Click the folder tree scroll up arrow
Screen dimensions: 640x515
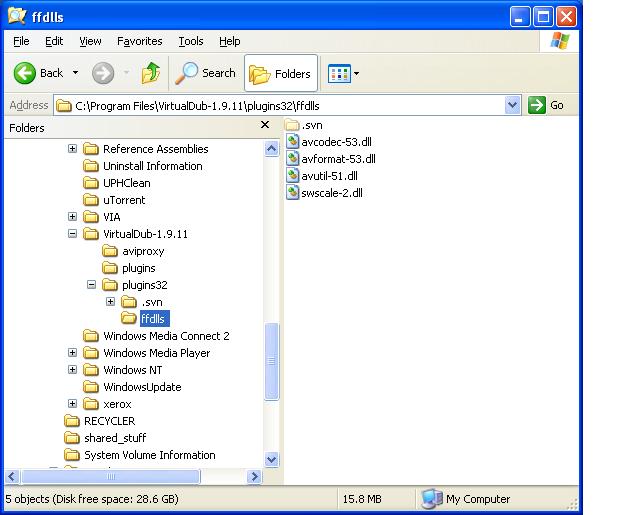pyautogui.click(x=271, y=149)
